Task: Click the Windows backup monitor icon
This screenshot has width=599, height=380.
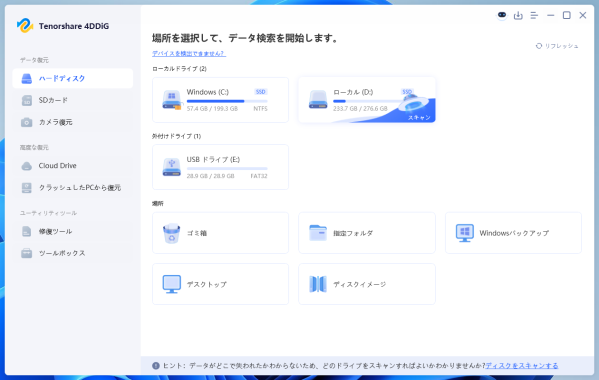Action: pos(465,233)
